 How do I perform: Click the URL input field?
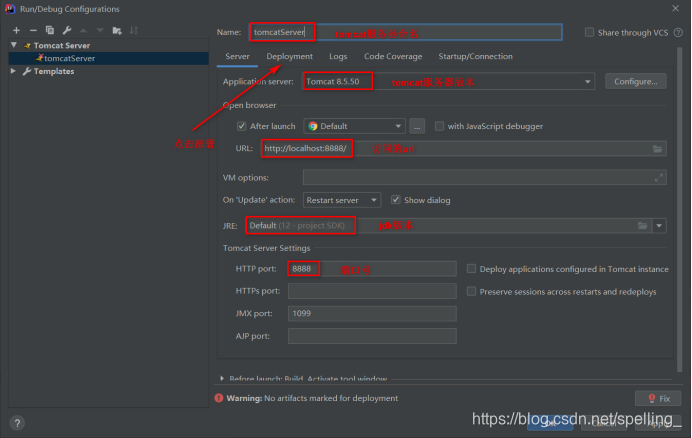click(x=463, y=149)
